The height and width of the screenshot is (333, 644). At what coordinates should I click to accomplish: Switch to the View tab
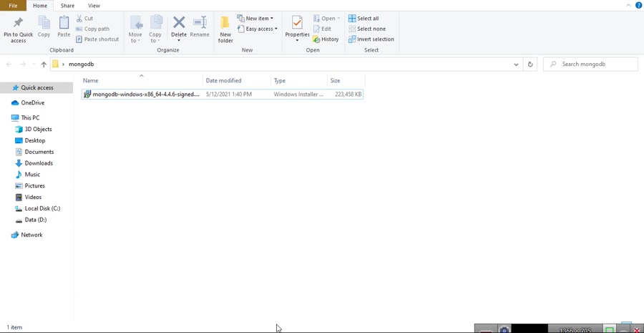[94, 6]
